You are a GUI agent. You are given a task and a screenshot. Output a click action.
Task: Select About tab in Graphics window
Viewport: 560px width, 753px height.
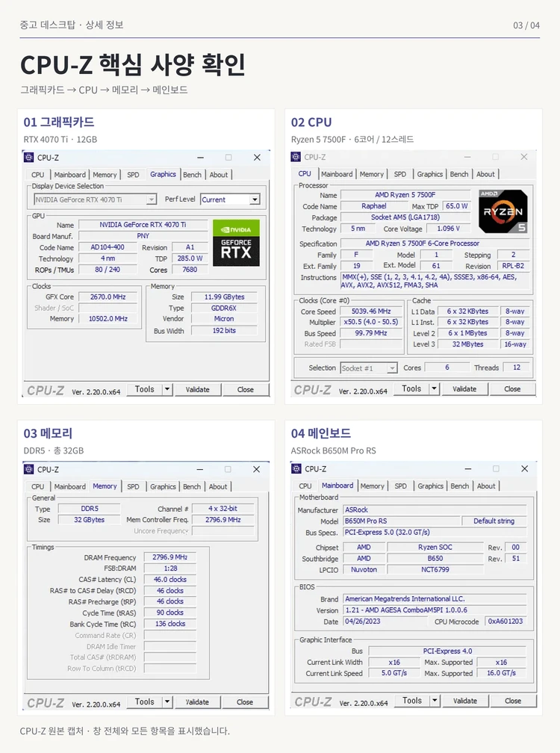[218, 175]
